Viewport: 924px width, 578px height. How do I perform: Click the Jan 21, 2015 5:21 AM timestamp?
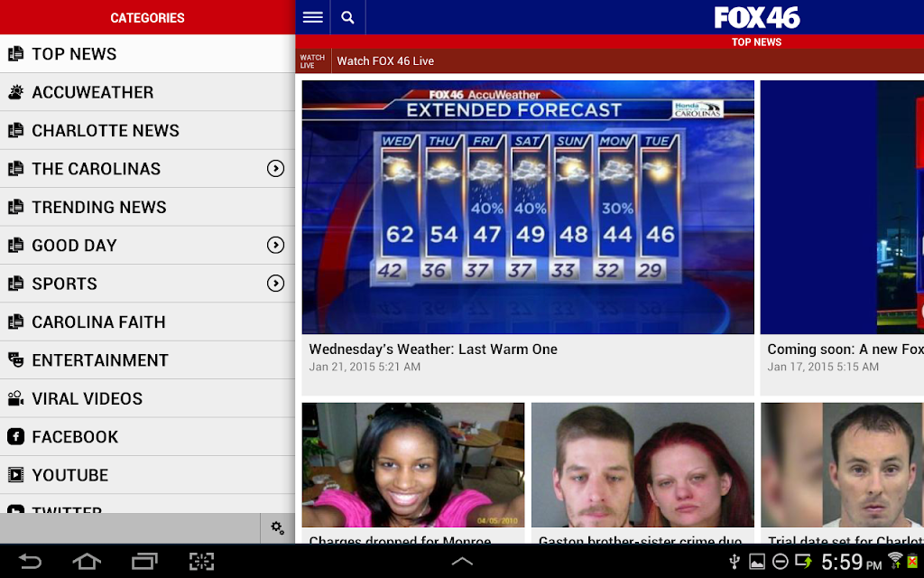pyautogui.click(x=365, y=367)
